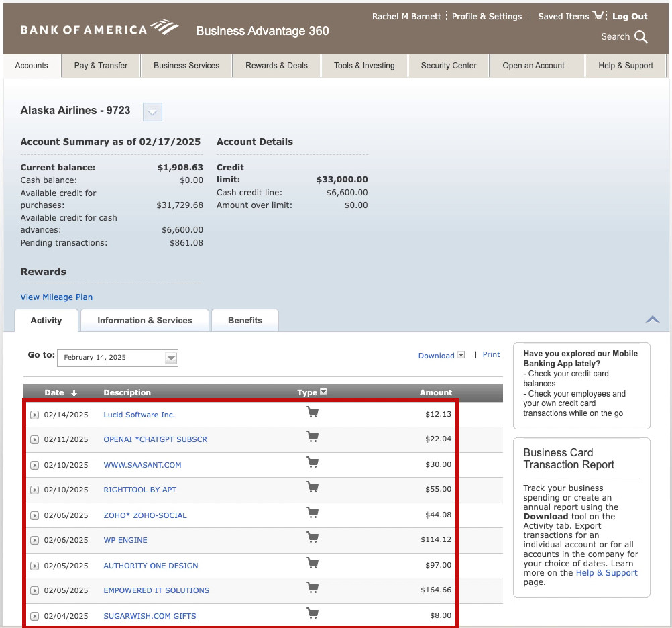Switch to the Benefits tab
Screen dimensions: 672x628
(x=245, y=320)
